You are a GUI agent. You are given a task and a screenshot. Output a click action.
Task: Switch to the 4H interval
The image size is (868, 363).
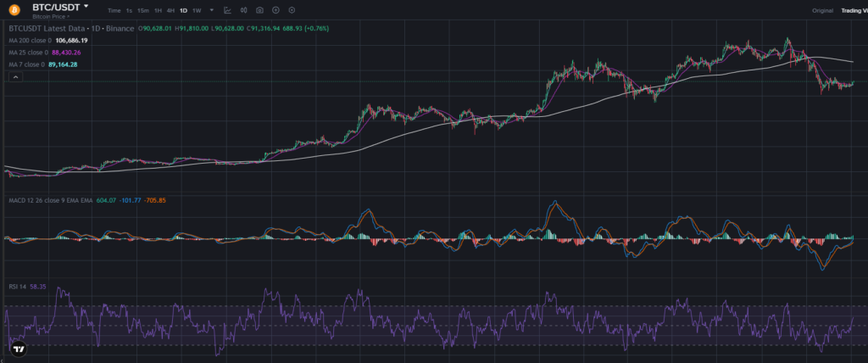click(170, 10)
